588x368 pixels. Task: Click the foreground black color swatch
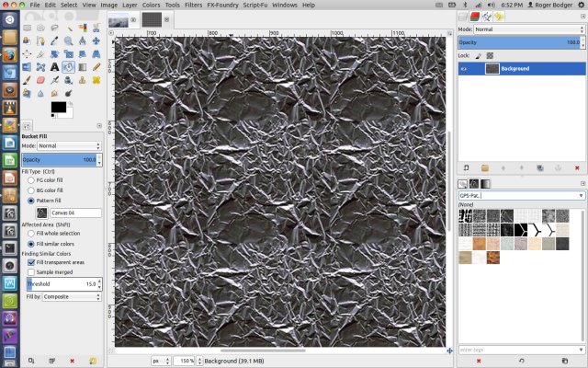pos(57,108)
